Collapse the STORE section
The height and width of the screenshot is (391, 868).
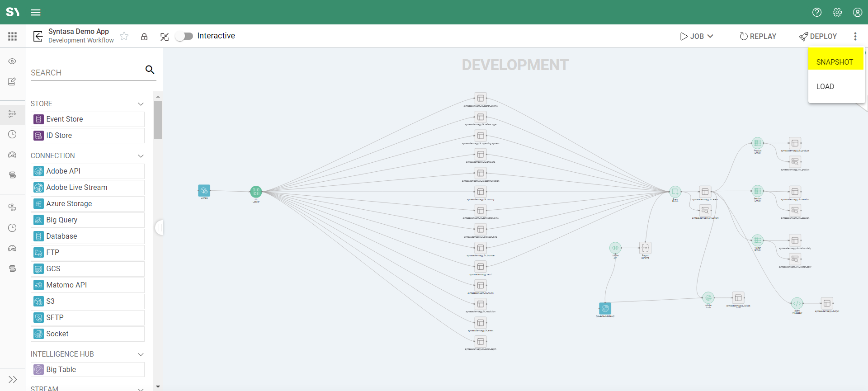point(141,104)
